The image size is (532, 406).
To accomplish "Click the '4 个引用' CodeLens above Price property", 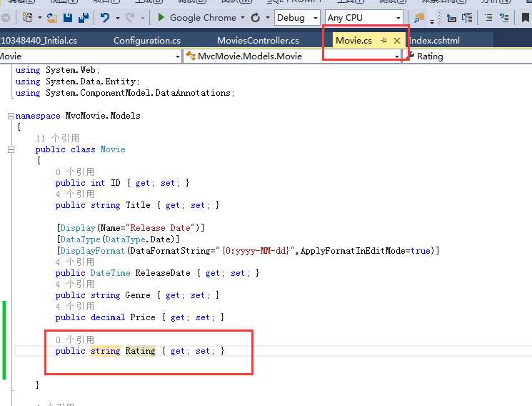I will [75, 306].
